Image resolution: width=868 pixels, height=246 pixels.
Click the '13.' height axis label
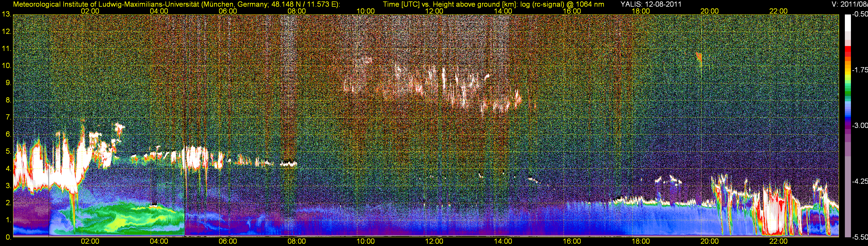coord(6,14)
